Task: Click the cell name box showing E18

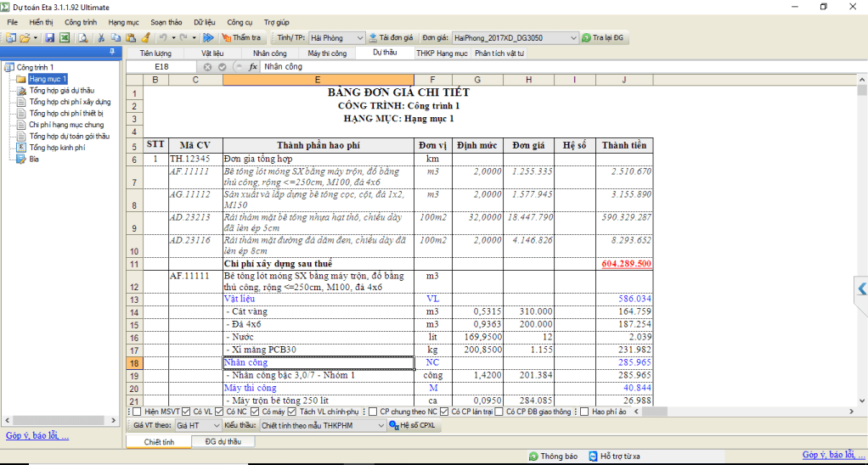Action: coord(161,66)
